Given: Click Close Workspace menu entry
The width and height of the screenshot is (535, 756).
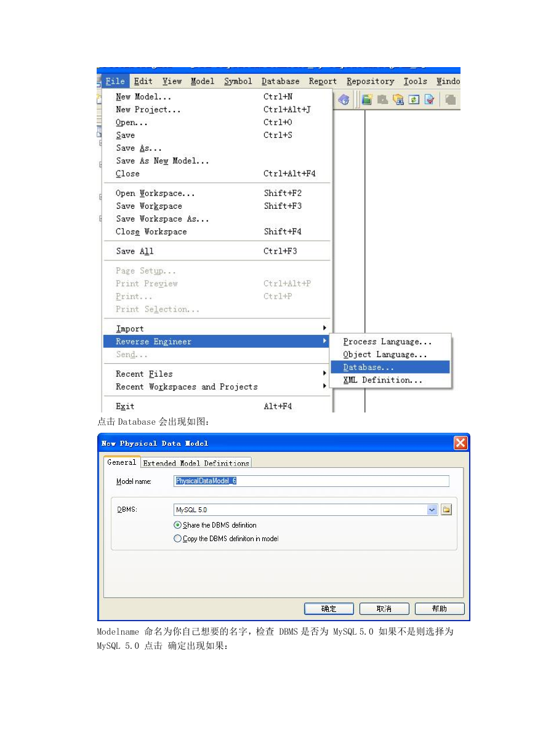Looking at the screenshot, I should coord(218,231).
